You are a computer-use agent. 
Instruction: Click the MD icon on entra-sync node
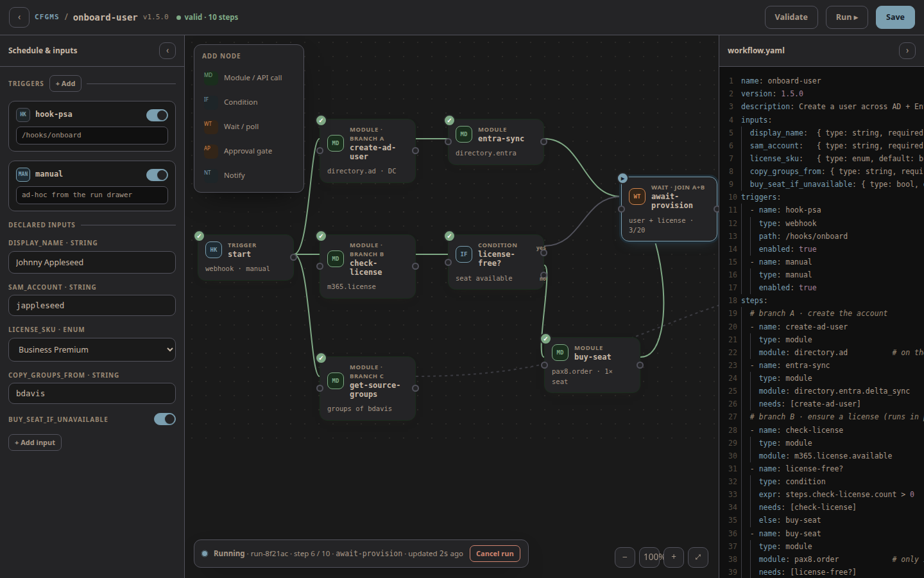(464, 134)
